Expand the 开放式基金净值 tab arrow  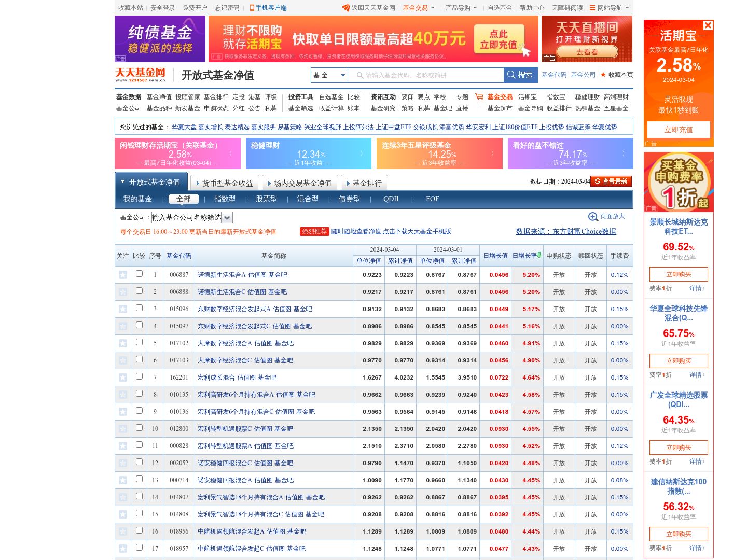[123, 182]
